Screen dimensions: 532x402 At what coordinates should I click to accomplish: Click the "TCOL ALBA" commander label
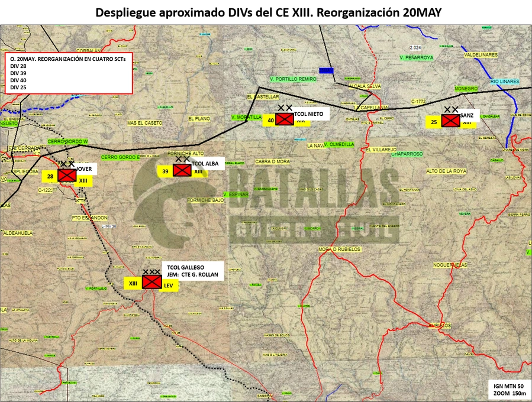(205, 164)
